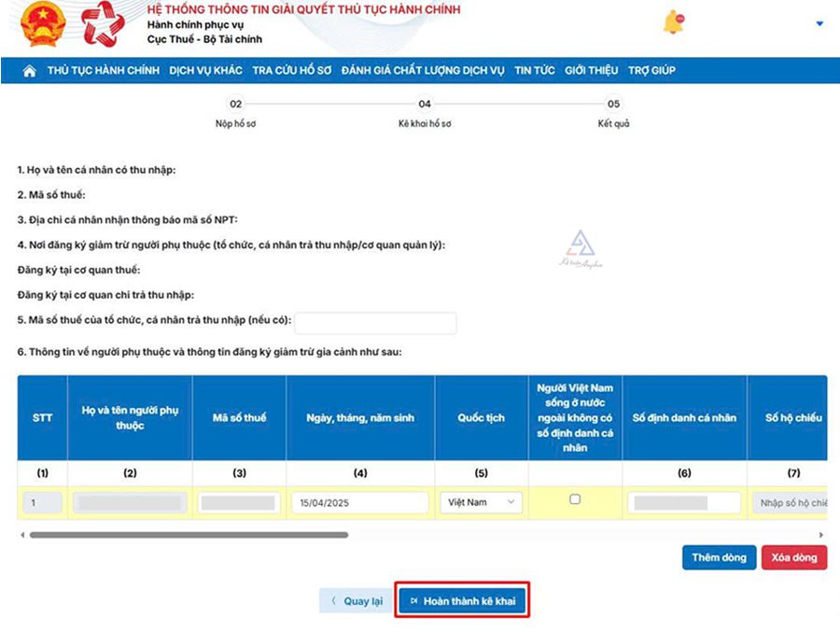The width and height of the screenshot is (840, 632).
Task: Add a row with Thêm dòng
Action: pos(719,557)
